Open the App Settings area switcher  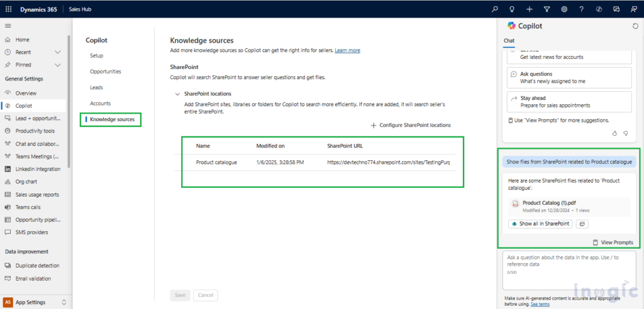(x=64, y=302)
